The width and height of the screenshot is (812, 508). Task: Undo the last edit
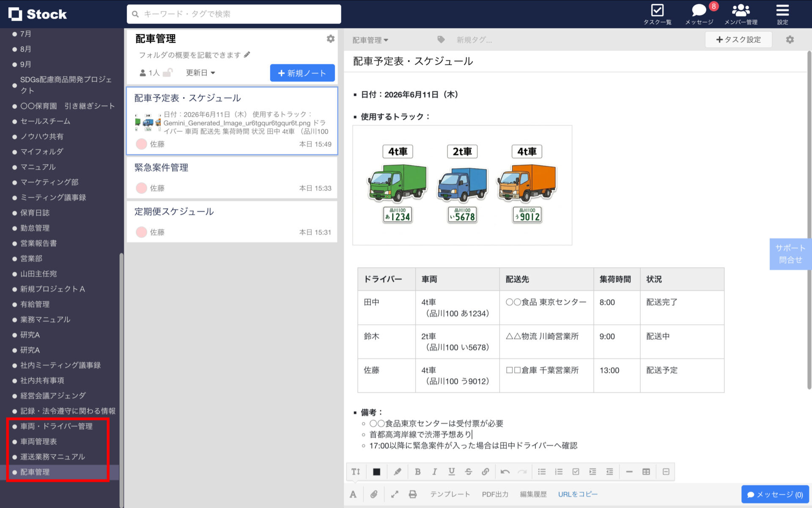pyautogui.click(x=505, y=472)
